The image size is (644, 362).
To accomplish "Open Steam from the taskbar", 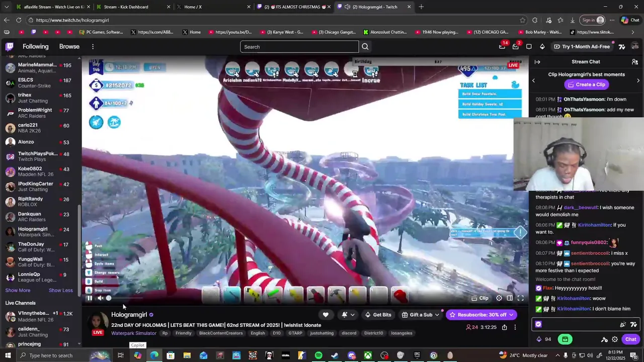I will point(335,355).
